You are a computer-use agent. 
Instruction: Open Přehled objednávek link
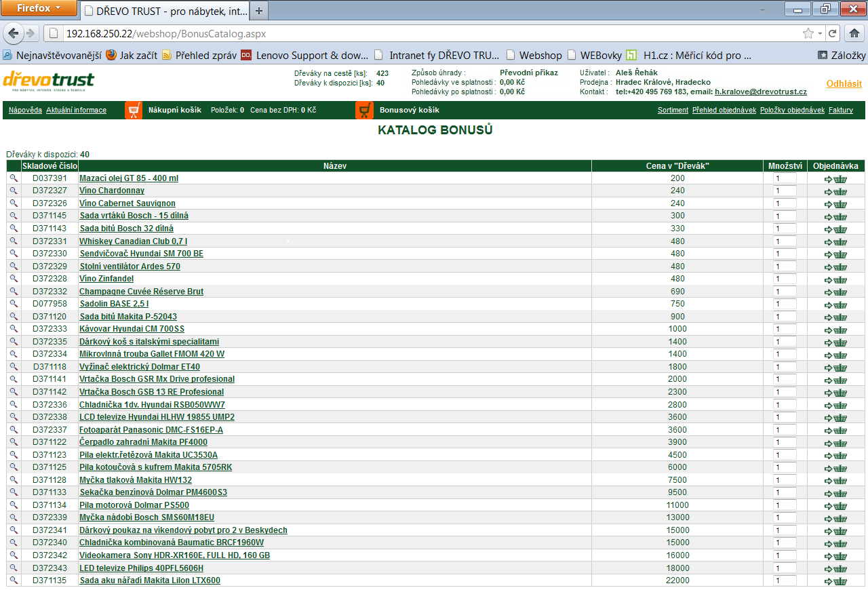724,110
